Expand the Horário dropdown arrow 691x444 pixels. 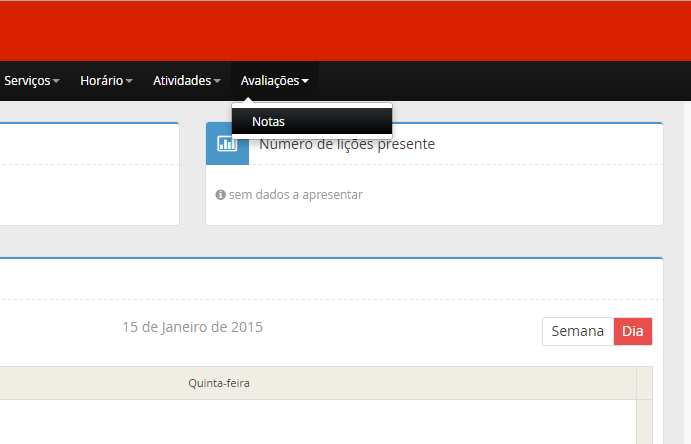[130, 81]
